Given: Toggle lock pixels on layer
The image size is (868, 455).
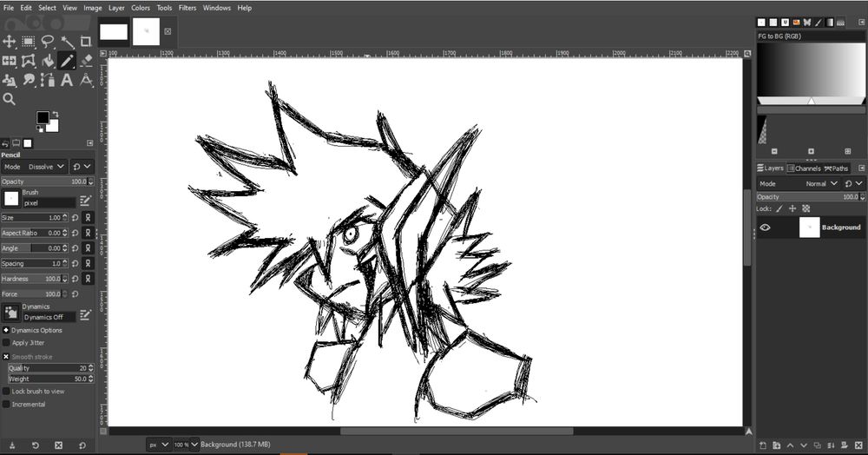Looking at the screenshot, I should pos(779,208).
